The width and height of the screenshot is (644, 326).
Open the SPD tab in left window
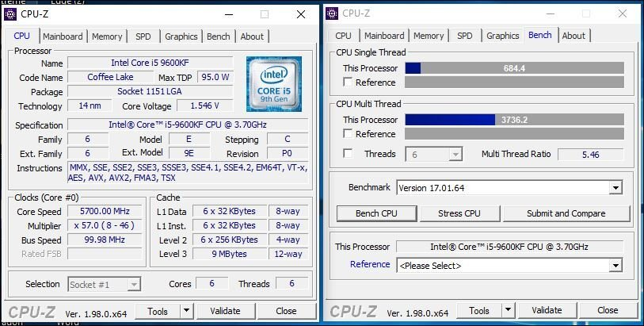click(143, 36)
